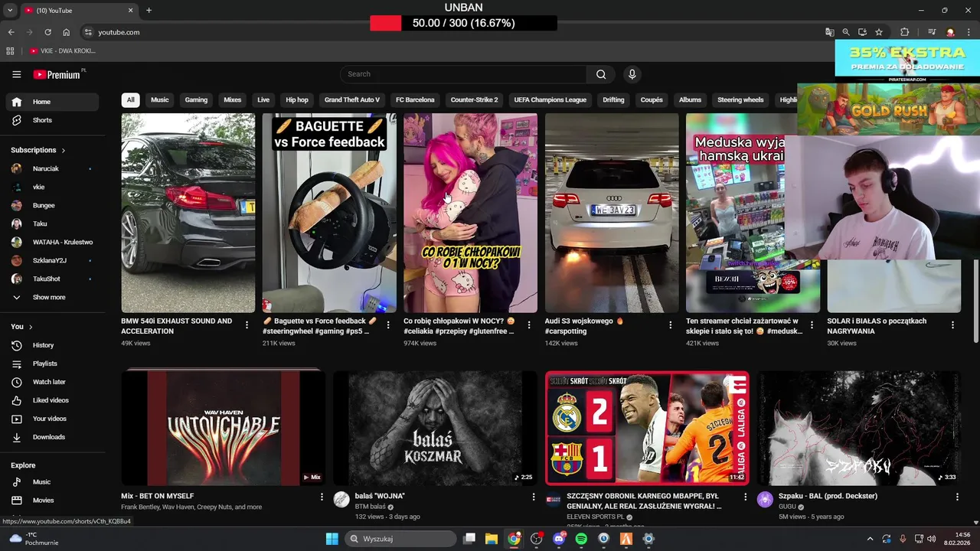980x551 pixels.
Task: Open Discord from the taskbar
Action: click(559, 539)
